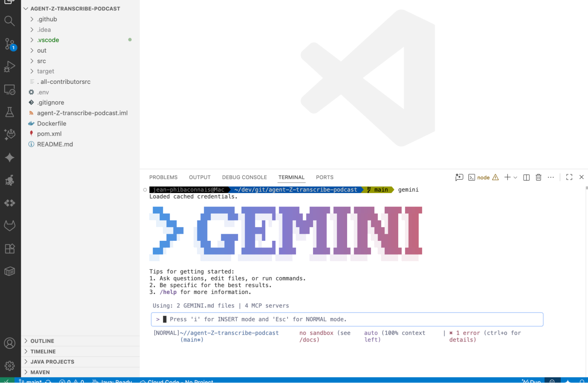
Task: Open the Extensions view
Action: click(x=9, y=249)
